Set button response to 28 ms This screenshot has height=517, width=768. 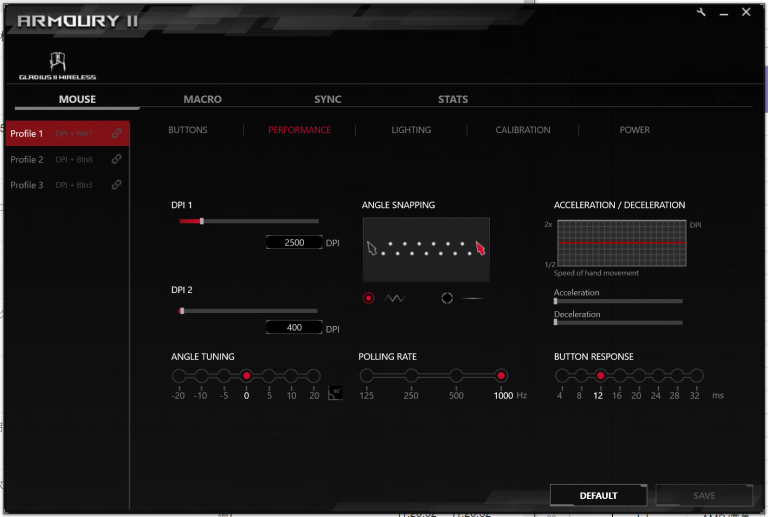point(677,376)
